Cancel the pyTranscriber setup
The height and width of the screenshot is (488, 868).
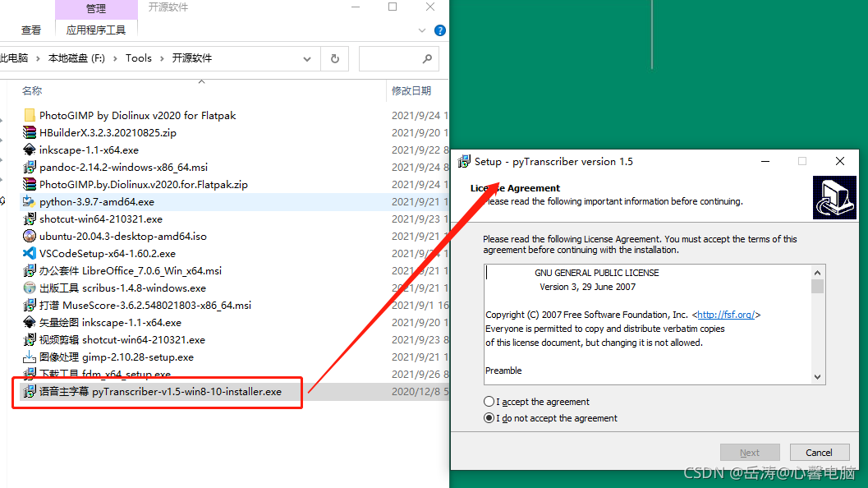(819, 453)
